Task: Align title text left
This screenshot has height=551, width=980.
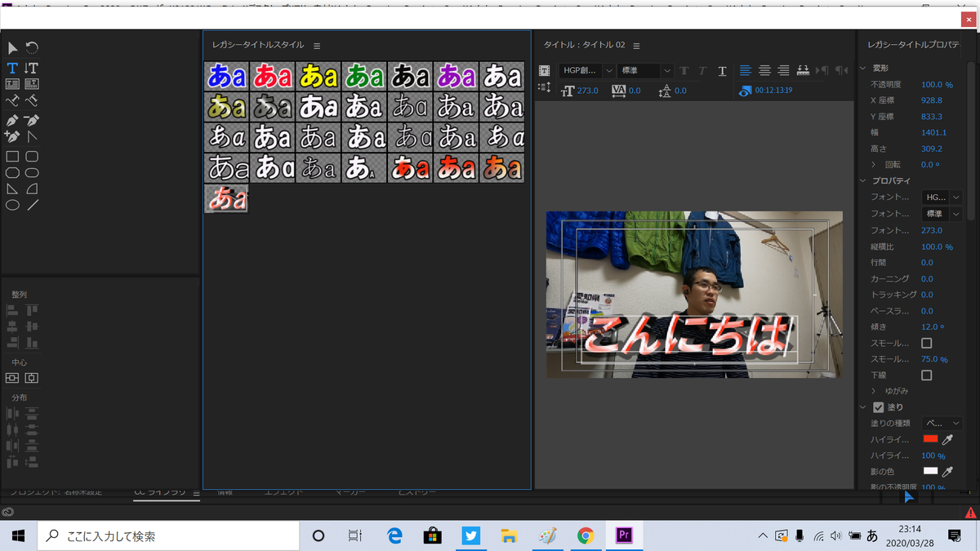Action: [x=746, y=71]
